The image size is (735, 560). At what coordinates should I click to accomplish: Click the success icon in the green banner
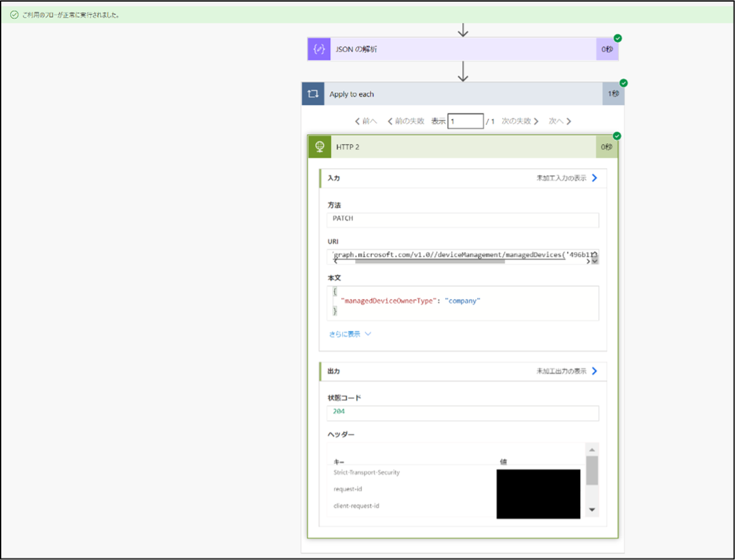(x=14, y=15)
